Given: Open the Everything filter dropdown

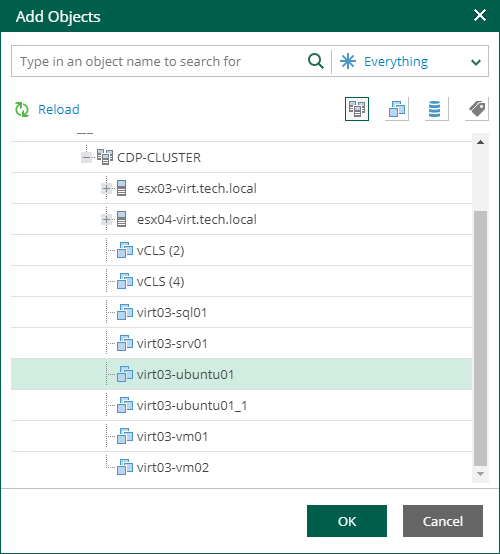Looking at the screenshot, I should 411,61.
